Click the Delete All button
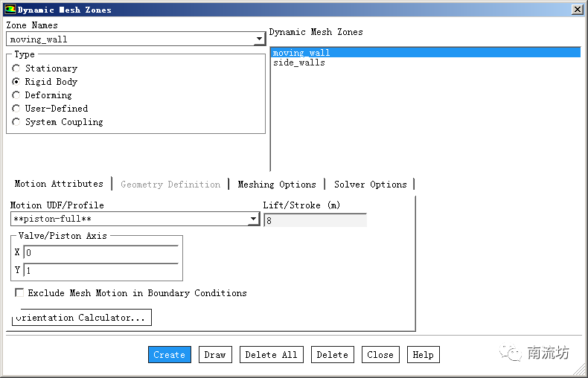The width and height of the screenshot is (588, 378). pos(271,354)
